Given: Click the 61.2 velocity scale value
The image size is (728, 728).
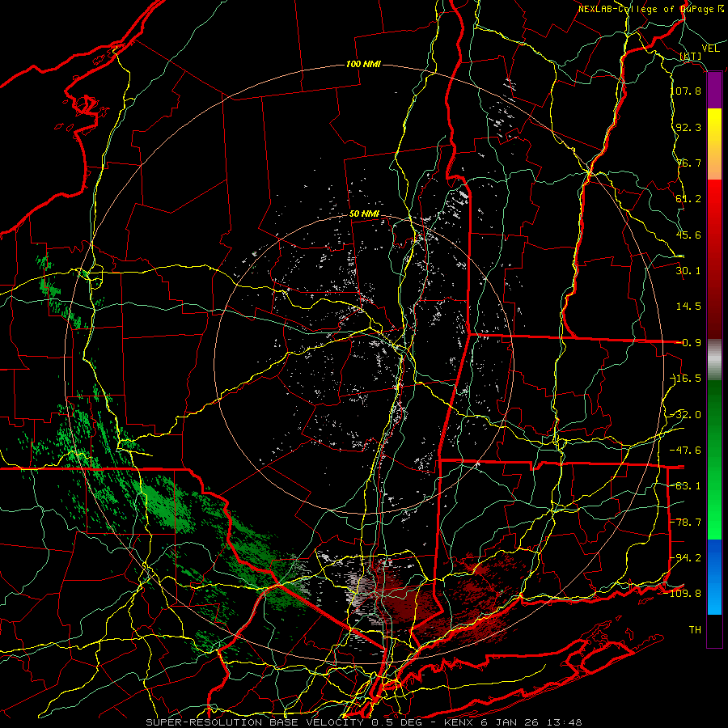Looking at the screenshot, I should [x=688, y=199].
